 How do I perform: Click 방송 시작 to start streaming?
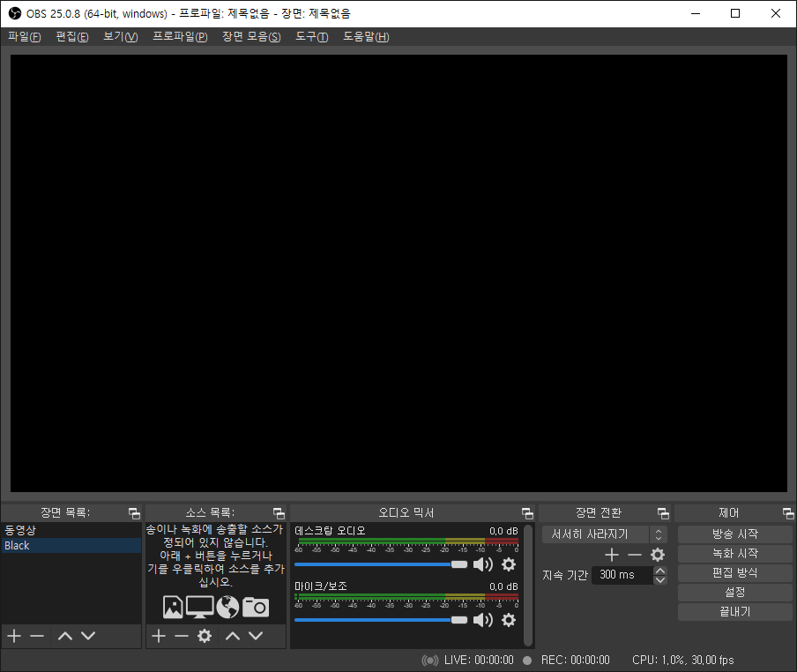coord(735,534)
